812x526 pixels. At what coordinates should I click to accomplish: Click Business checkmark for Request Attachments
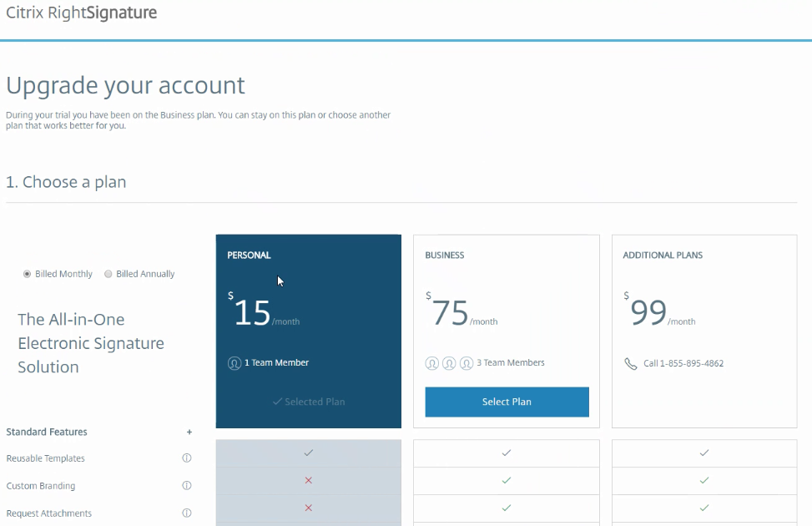coord(507,508)
